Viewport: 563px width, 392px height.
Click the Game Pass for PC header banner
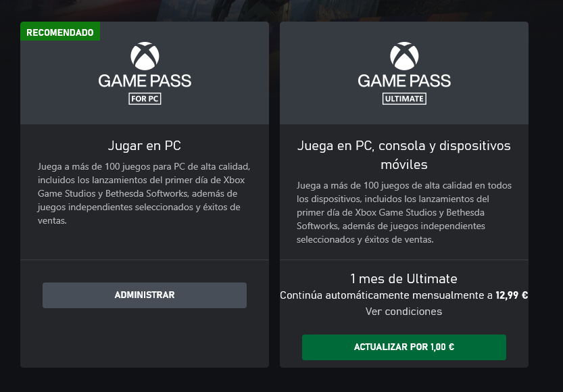tap(145, 73)
